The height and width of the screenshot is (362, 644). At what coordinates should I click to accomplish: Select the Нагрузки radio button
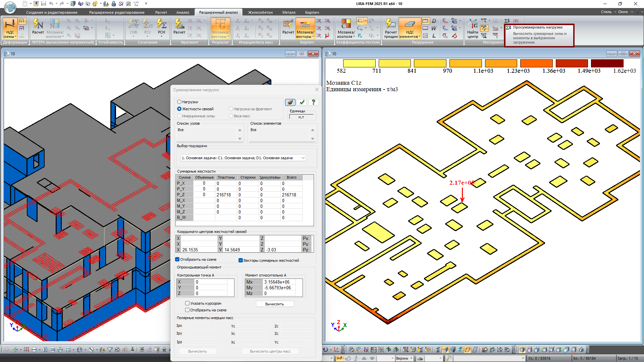(x=179, y=102)
